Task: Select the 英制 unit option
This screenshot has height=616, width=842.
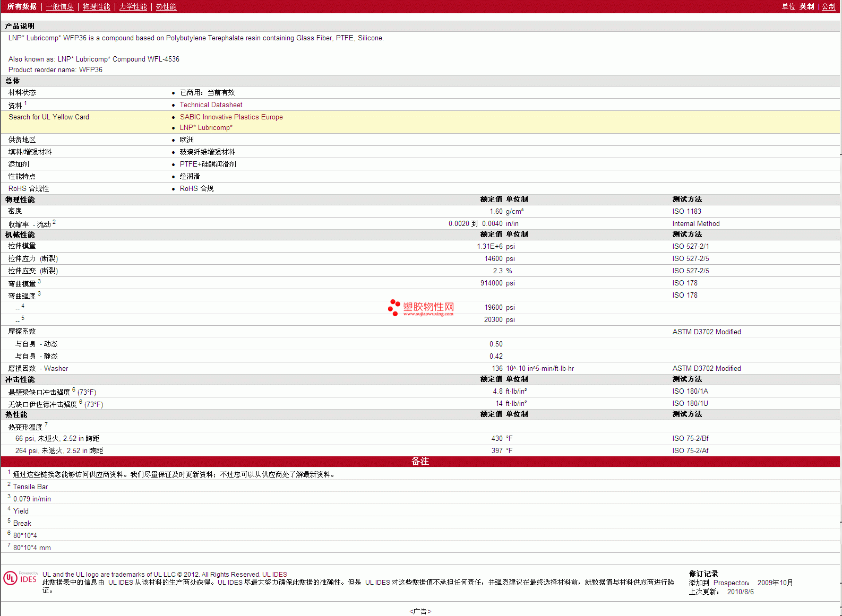Action: coord(806,6)
